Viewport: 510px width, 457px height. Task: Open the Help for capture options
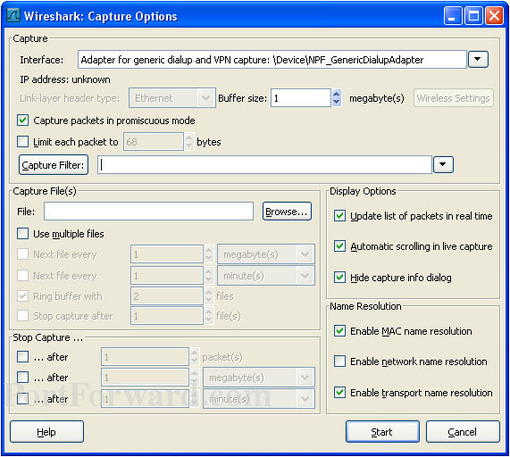(x=47, y=432)
